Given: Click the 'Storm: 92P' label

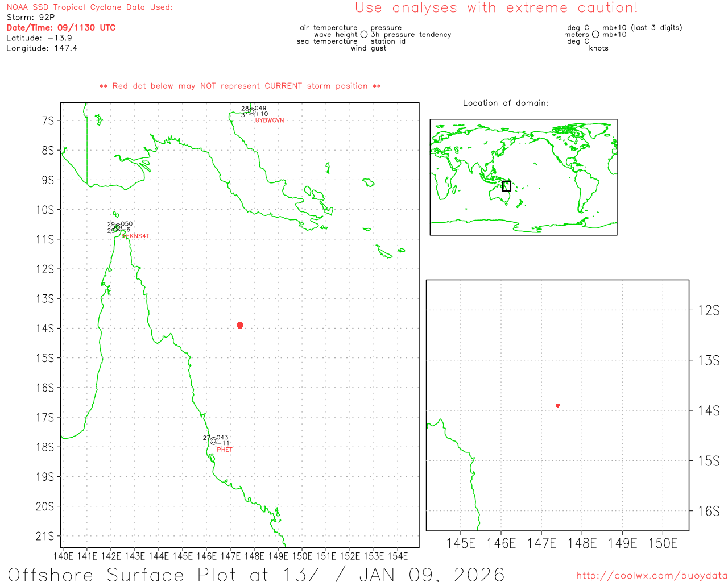Looking at the screenshot, I should click(x=31, y=18).
